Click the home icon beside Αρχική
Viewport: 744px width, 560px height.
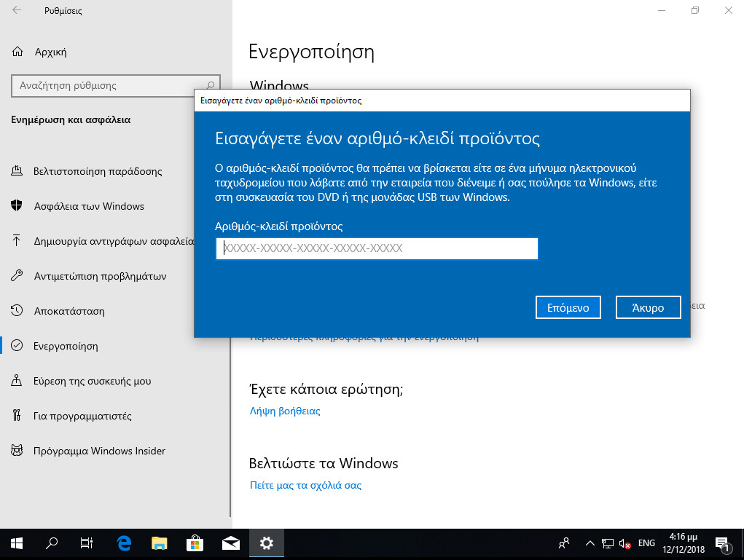[x=17, y=52]
